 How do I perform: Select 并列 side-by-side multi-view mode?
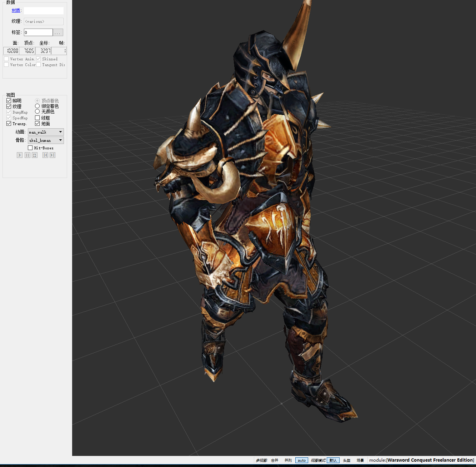point(288,460)
